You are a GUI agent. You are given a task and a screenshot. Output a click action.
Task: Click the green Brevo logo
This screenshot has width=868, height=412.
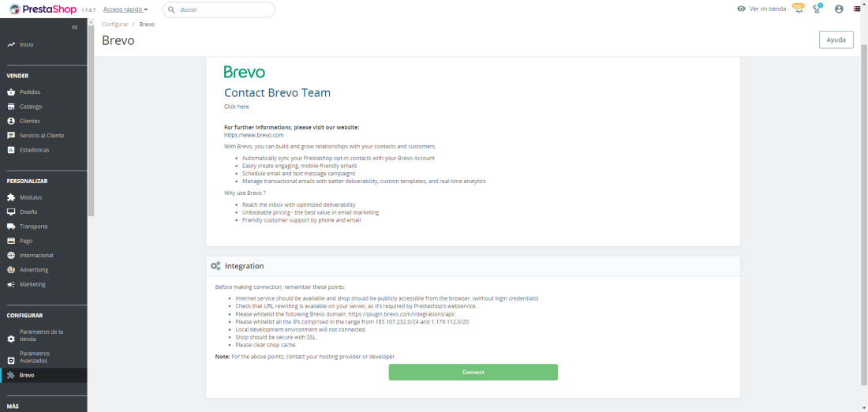coord(244,72)
